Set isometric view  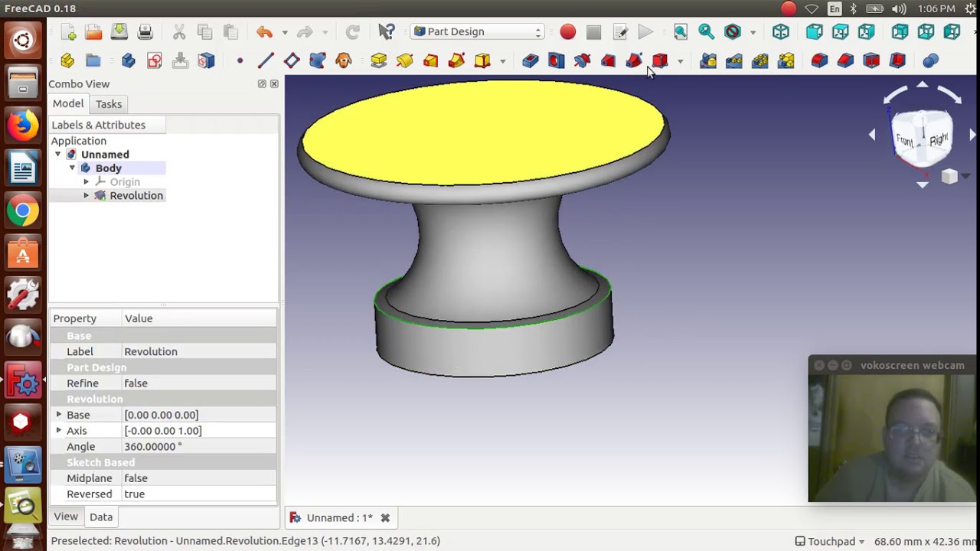(x=781, y=32)
